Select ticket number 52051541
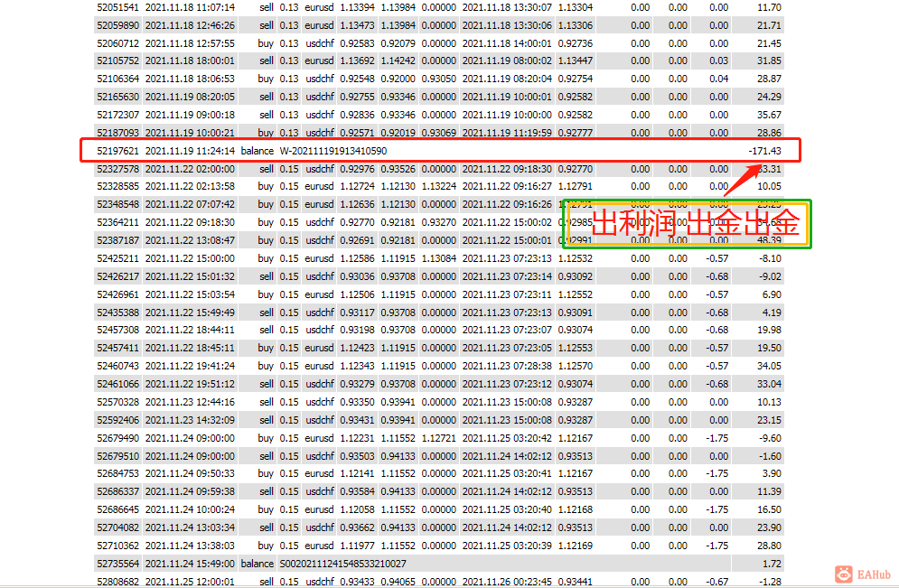 [x=117, y=7]
